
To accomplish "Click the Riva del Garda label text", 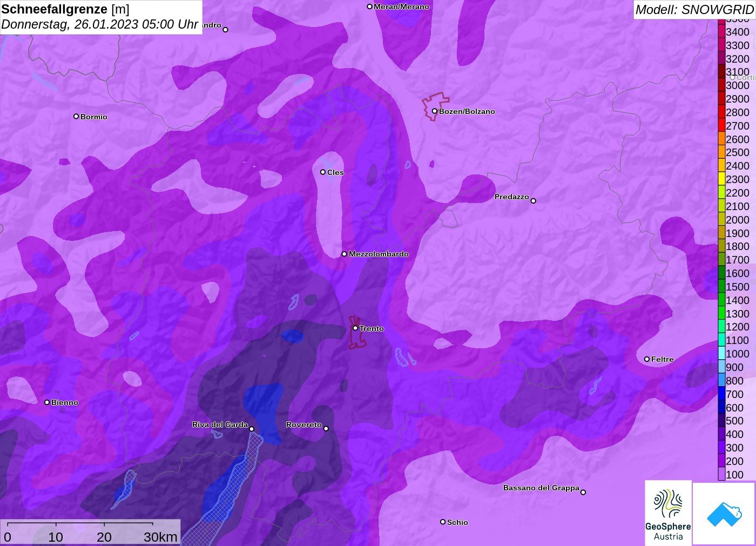I will pyautogui.click(x=220, y=424).
